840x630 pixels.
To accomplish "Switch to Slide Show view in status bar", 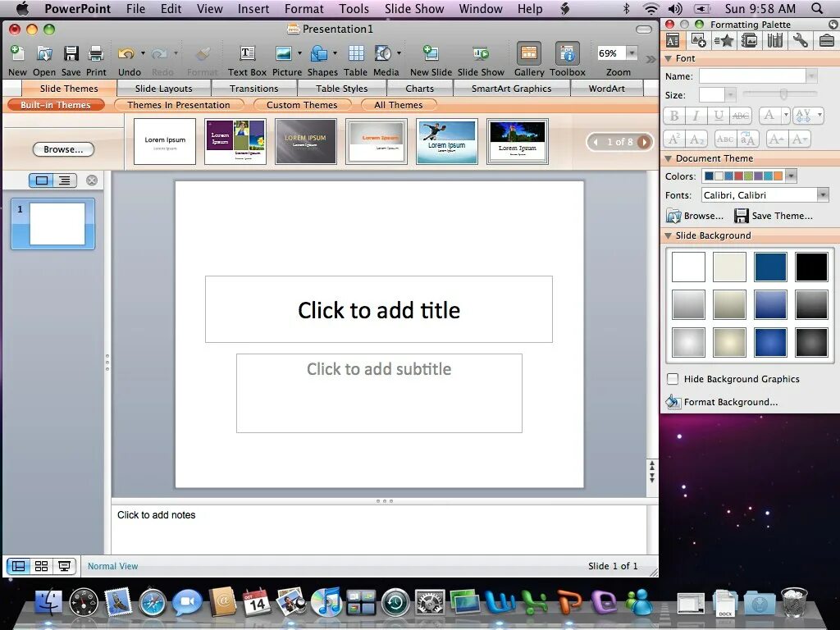I will [x=64, y=566].
